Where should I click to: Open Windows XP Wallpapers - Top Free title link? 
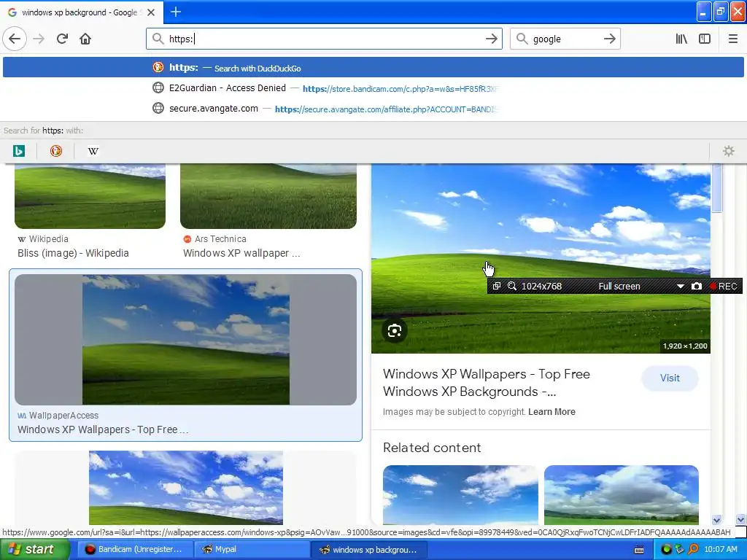click(487, 383)
